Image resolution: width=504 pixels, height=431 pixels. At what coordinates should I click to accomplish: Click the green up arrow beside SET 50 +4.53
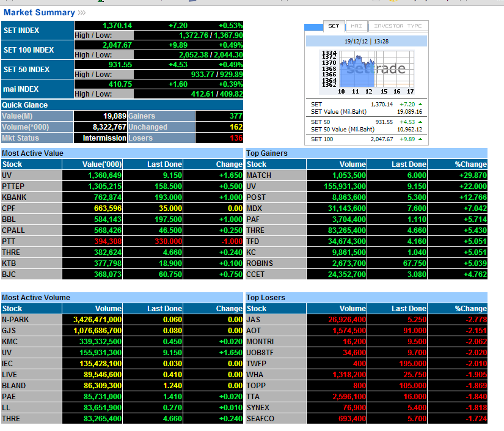tap(420, 122)
